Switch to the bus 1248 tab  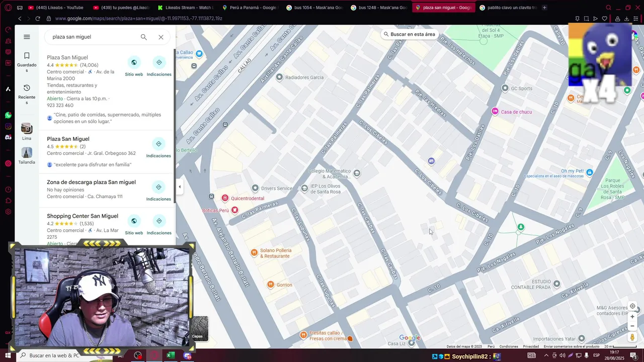click(x=378, y=8)
